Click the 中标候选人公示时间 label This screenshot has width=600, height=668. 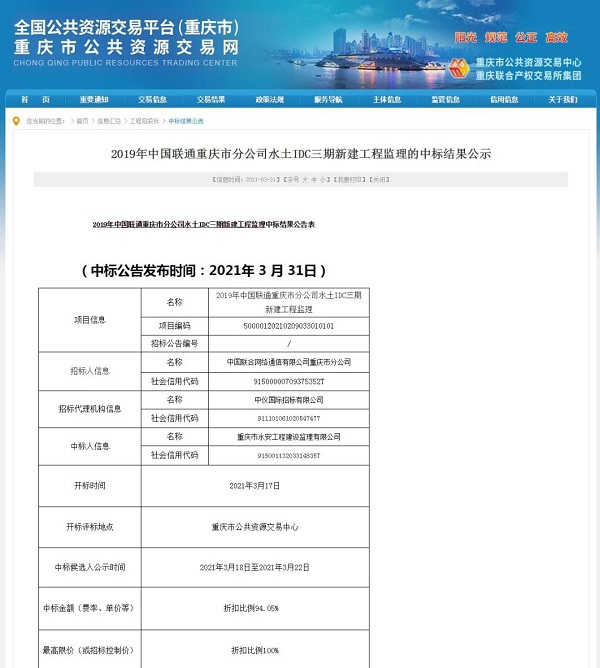pyautogui.click(x=89, y=567)
